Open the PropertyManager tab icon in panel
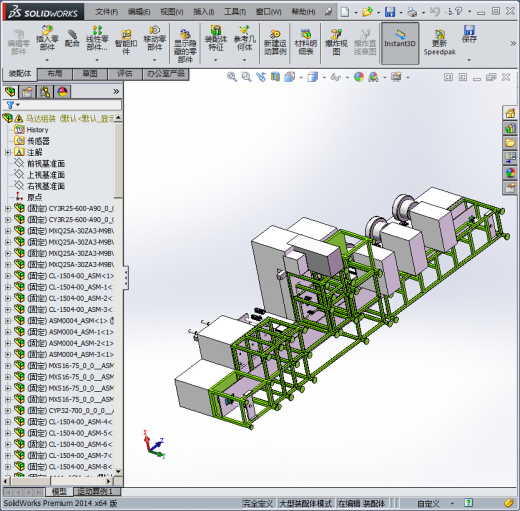 (27, 91)
